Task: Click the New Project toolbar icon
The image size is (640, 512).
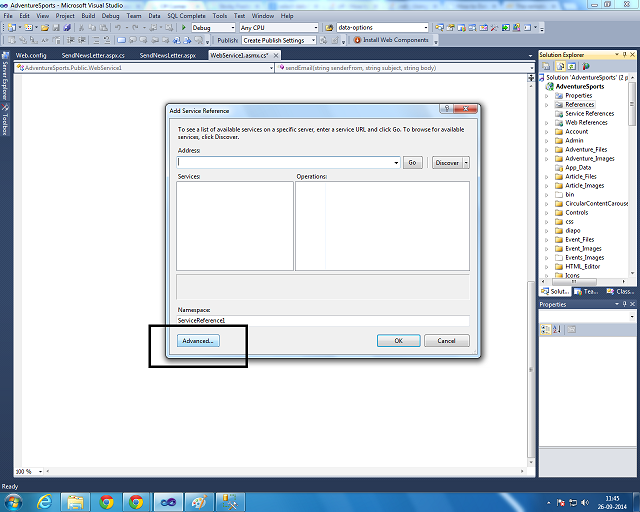Action: [12, 28]
